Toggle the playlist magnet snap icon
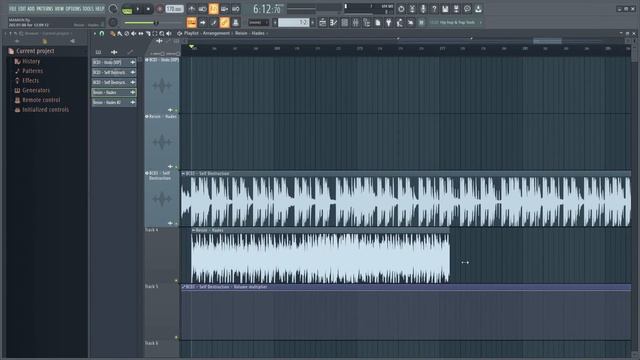Screen dimensions: 640x360 (102, 33)
